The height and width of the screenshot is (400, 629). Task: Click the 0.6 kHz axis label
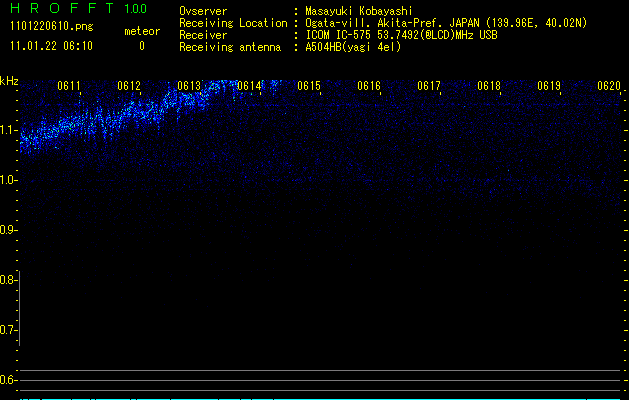click(8, 380)
